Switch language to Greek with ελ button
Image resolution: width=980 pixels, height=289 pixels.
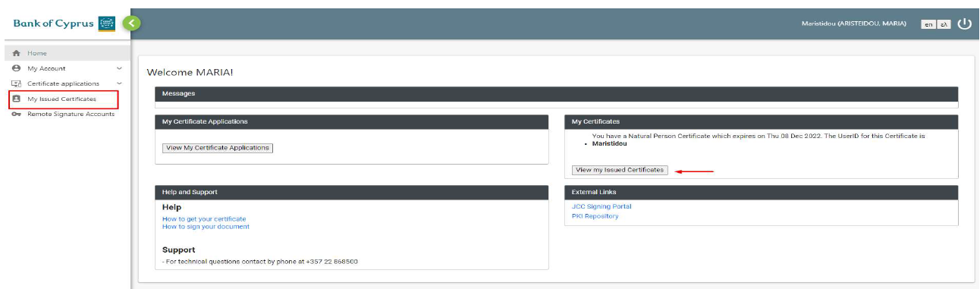tap(944, 24)
